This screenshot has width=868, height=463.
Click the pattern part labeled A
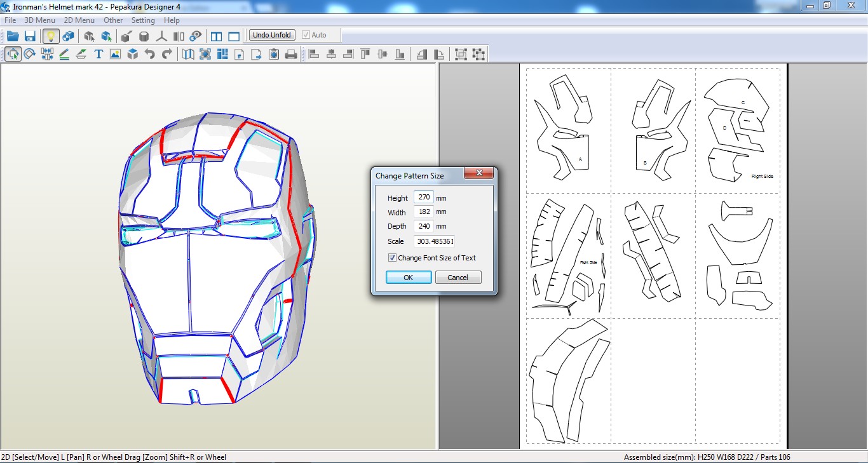572,152
